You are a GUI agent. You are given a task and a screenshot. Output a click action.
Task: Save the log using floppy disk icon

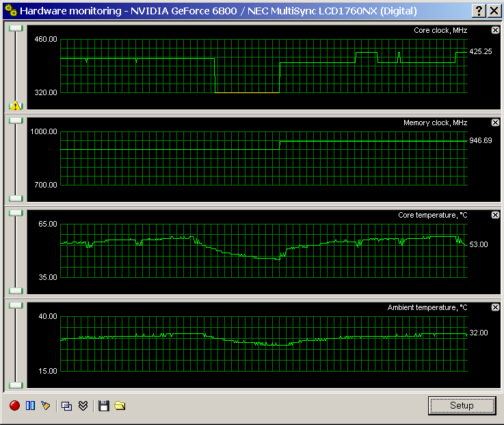pos(104,406)
